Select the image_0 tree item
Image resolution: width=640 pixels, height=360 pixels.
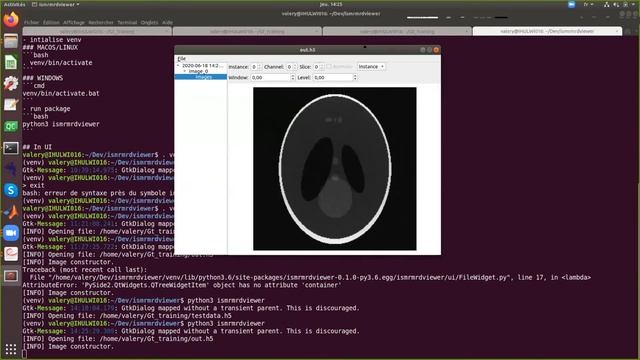(198, 71)
